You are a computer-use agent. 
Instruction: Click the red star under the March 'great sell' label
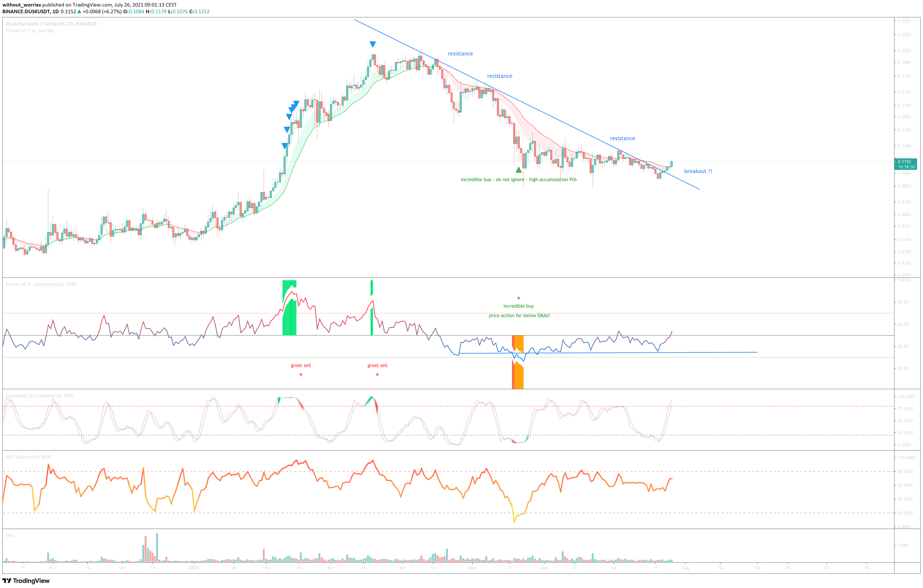tap(377, 374)
